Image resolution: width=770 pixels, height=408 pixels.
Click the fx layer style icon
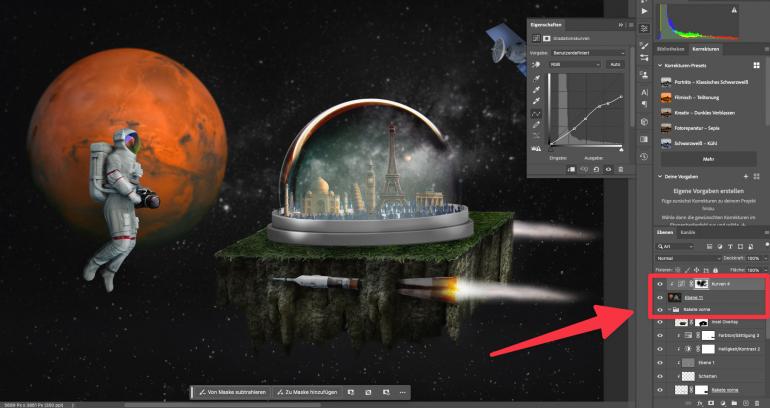(x=700, y=403)
